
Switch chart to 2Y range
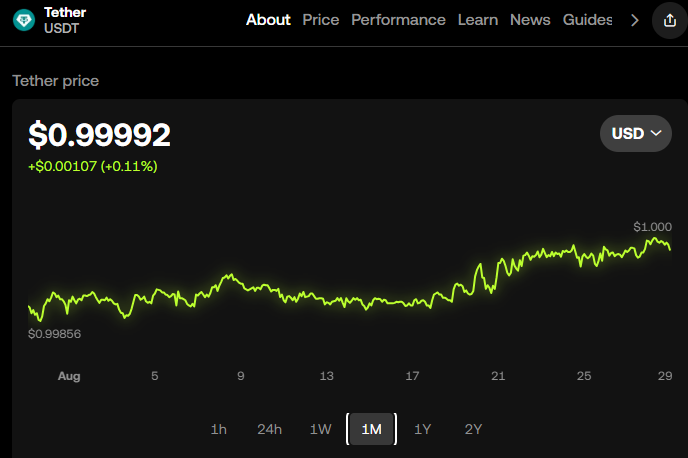pos(473,429)
